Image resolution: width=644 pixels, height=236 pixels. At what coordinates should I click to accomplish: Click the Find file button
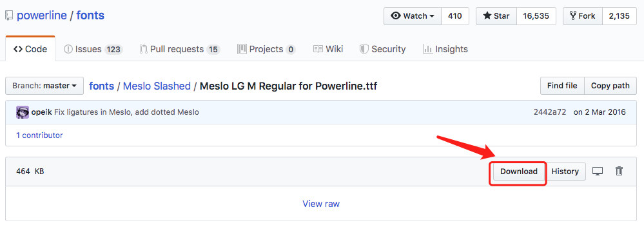click(x=562, y=86)
